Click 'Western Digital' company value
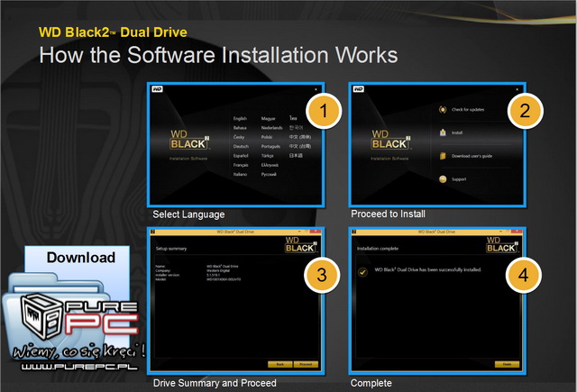This screenshot has height=392, width=577. [x=218, y=270]
